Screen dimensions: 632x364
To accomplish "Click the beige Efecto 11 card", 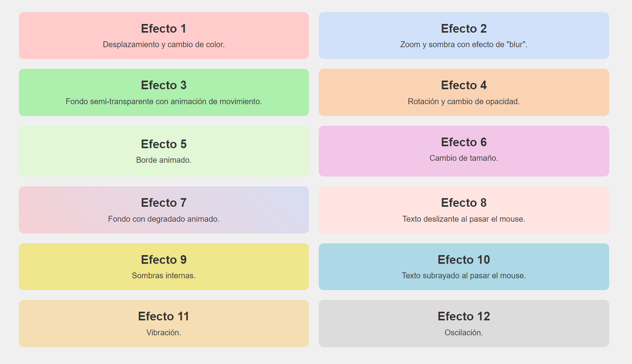I will 164,324.
